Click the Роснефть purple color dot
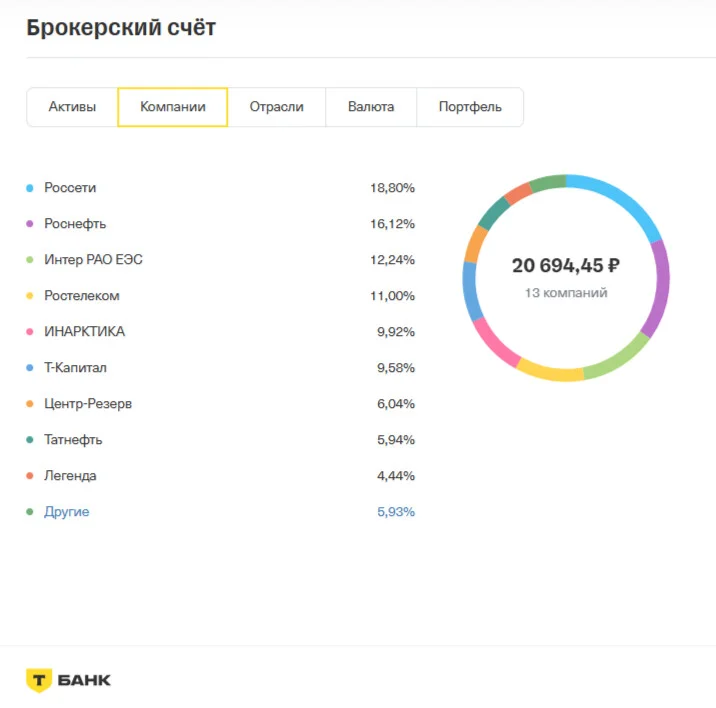 click(30, 224)
